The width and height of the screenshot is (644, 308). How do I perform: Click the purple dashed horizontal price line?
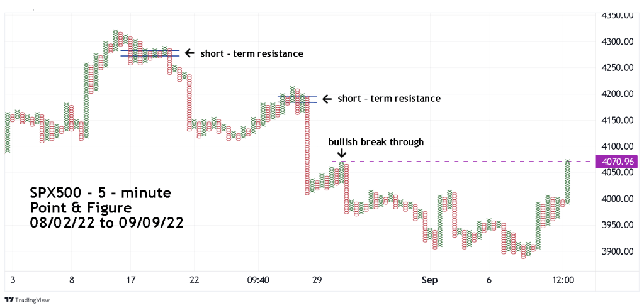pyautogui.click(x=453, y=162)
